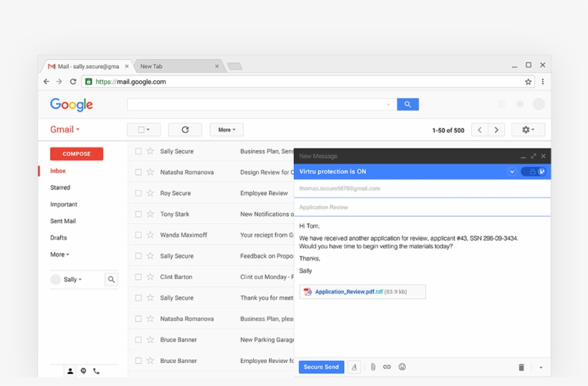Open the emoji picker icon
588x386 pixels.
402,367
